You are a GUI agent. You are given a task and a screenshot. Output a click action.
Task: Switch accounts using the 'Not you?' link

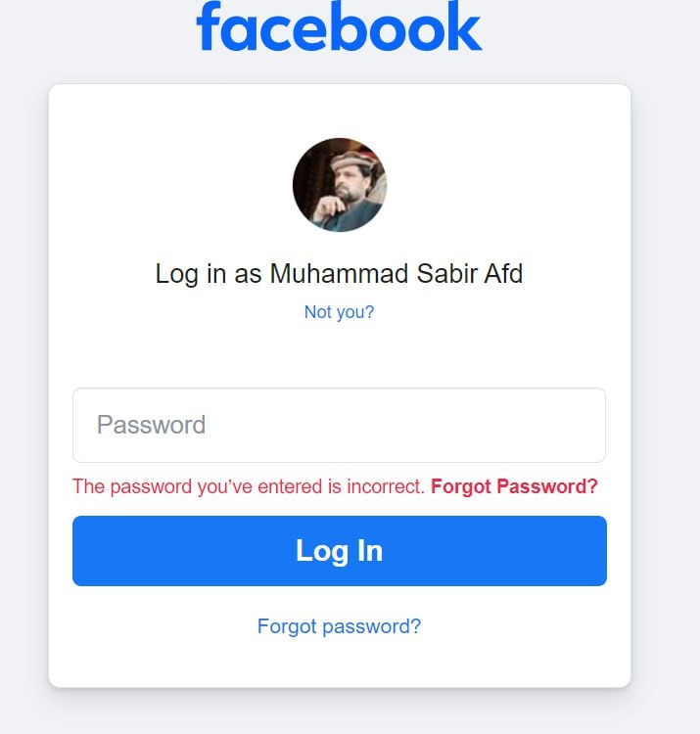coord(339,312)
